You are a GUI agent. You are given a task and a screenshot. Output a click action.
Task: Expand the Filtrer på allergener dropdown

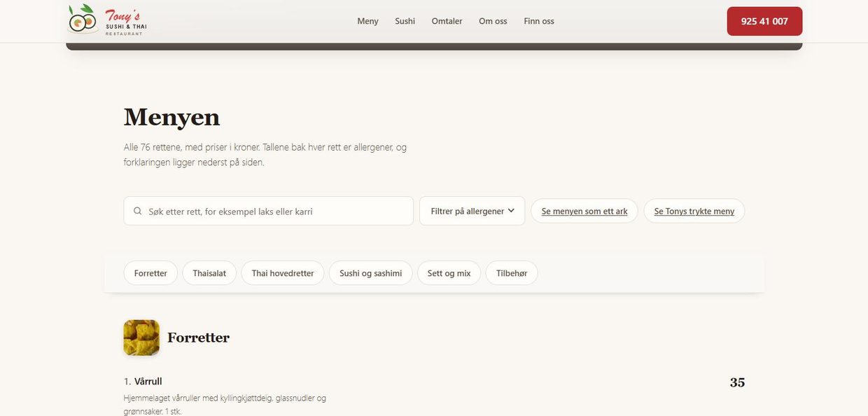coord(472,211)
